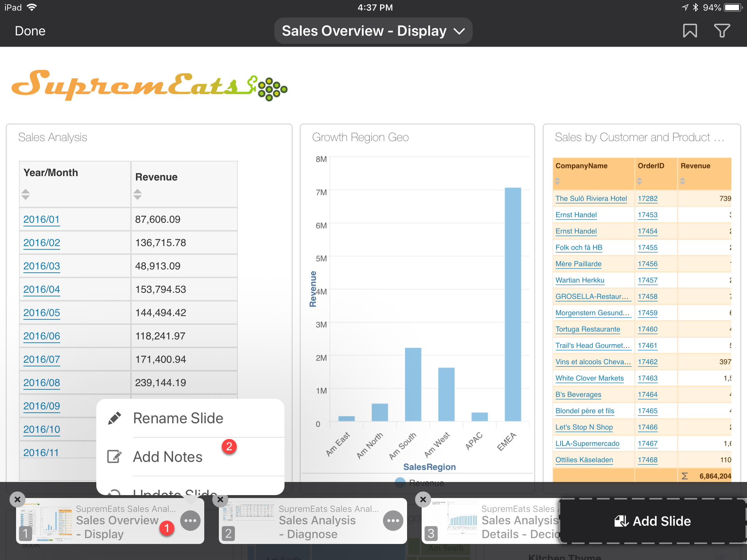Image resolution: width=747 pixels, height=560 pixels.
Task: Tap the bookmark icon in header
Action: click(689, 31)
